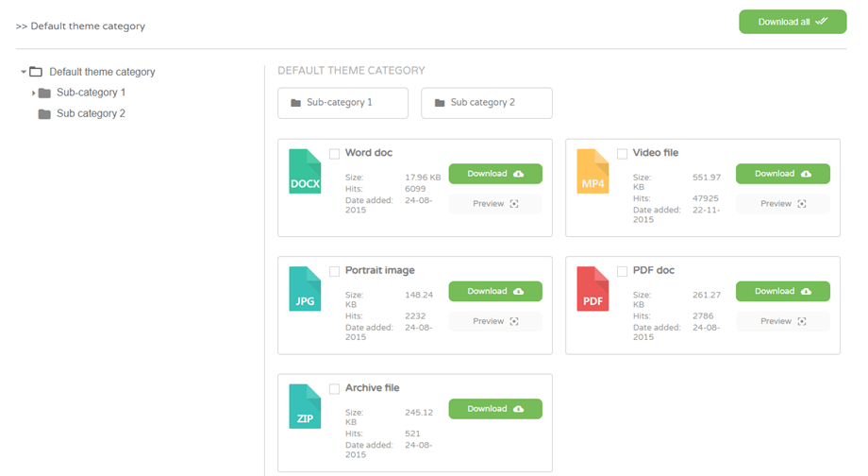Click the JPG image file icon
This screenshot has width=868, height=476.
[x=305, y=289]
